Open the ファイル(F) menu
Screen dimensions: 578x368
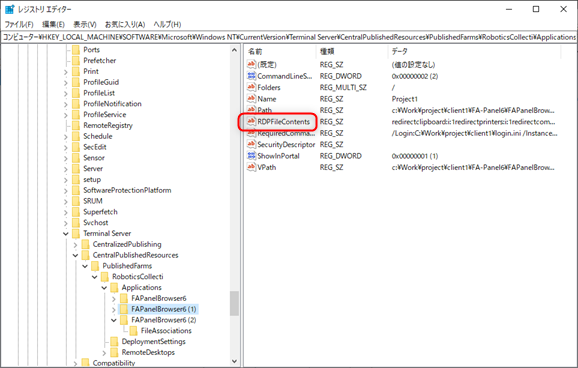(19, 24)
